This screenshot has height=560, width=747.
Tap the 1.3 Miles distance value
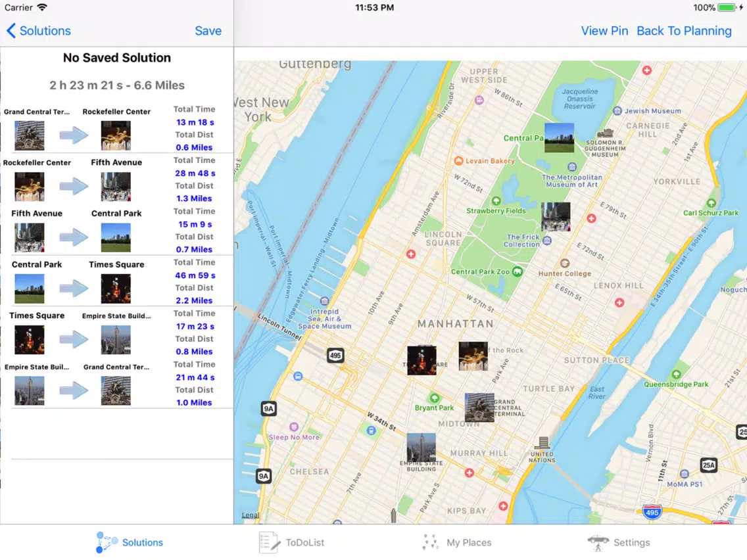coord(194,198)
